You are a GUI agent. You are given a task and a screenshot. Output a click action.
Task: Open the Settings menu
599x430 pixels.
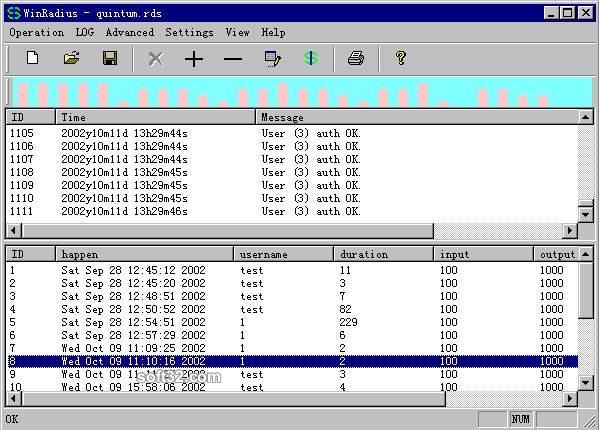point(189,32)
